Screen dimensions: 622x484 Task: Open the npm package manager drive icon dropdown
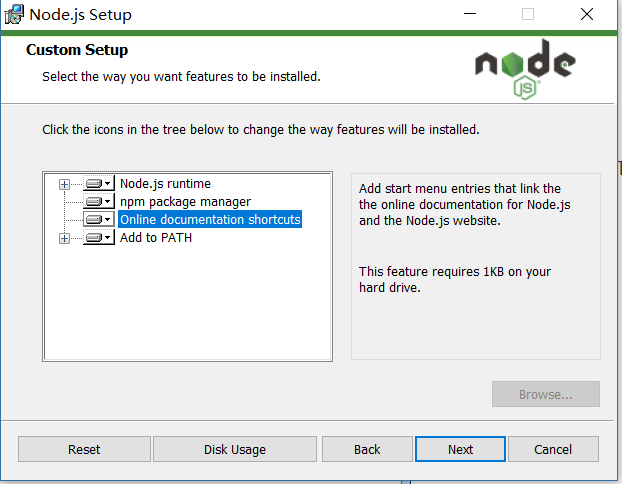pos(98,202)
